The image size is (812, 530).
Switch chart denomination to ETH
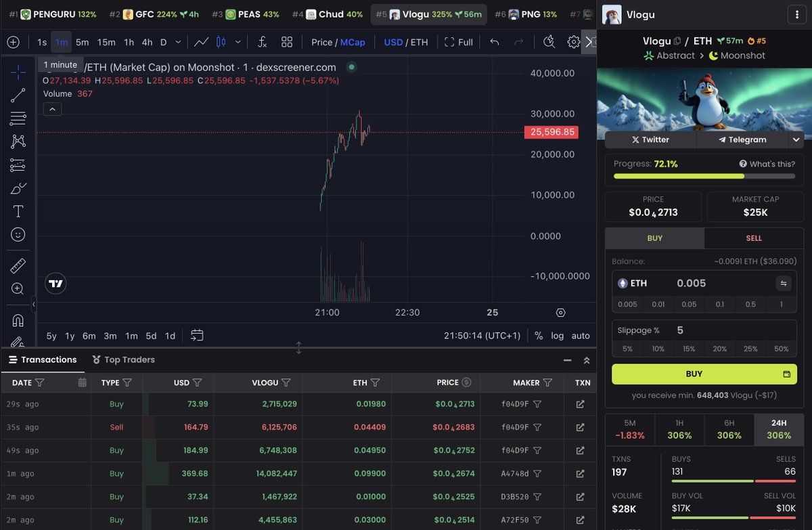[x=420, y=42]
